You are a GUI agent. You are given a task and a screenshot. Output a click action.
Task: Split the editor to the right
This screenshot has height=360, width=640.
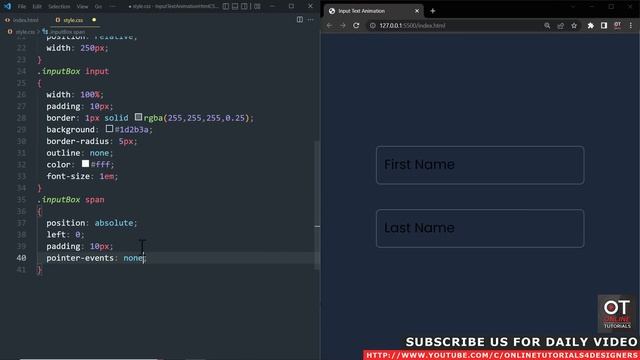tap(300, 20)
